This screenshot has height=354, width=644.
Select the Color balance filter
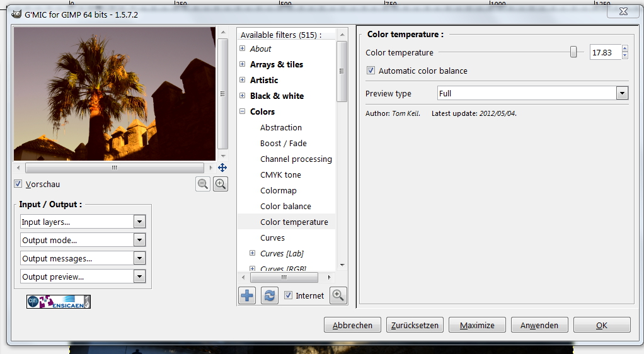click(x=285, y=206)
